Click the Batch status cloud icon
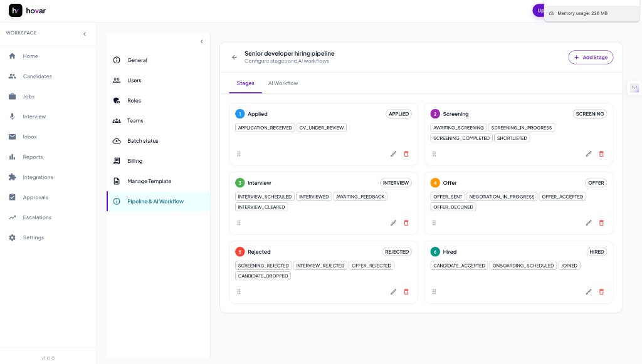642x364 pixels. tap(117, 141)
